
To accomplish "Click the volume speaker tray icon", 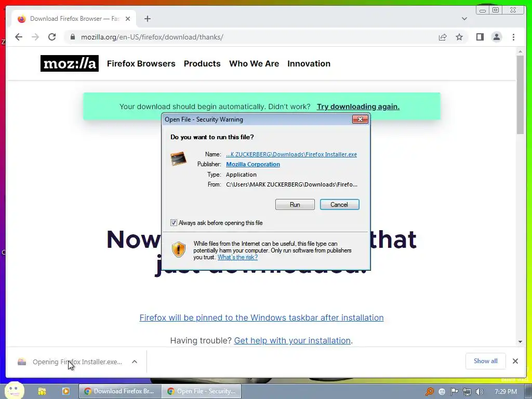I will pos(480,392).
